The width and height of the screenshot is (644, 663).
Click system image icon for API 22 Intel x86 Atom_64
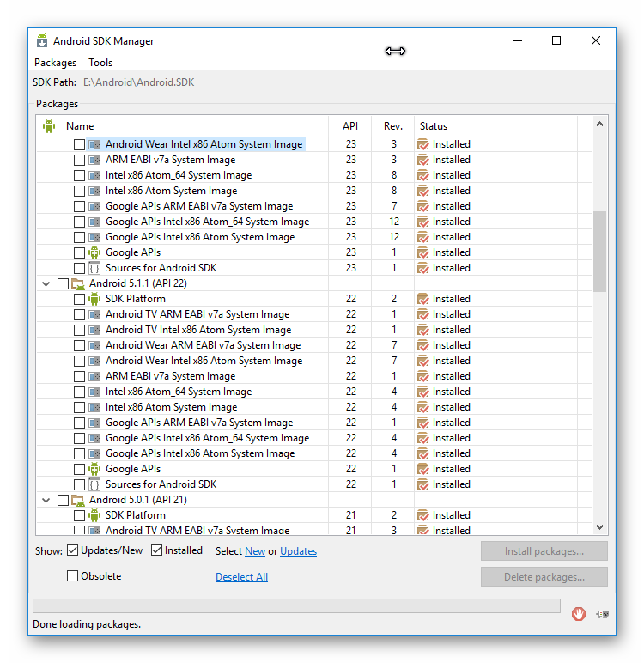pos(94,392)
